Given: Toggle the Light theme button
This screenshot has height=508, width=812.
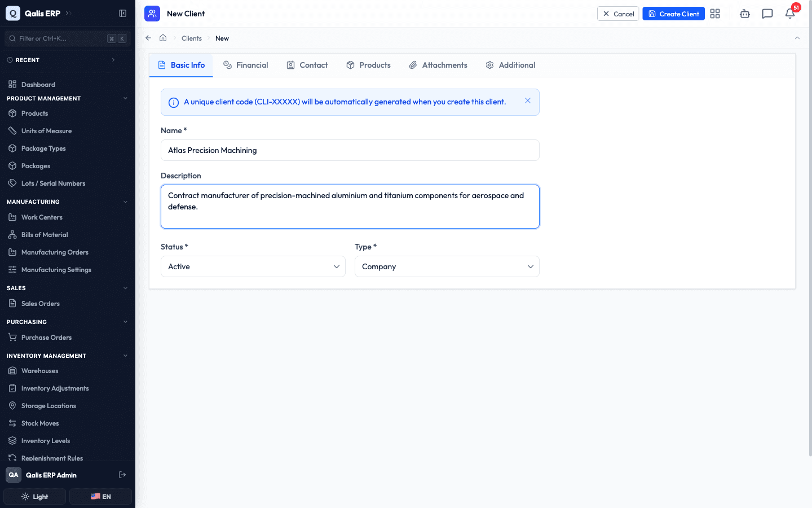Looking at the screenshot, I should pyautogui.click(x=35, y=497).
